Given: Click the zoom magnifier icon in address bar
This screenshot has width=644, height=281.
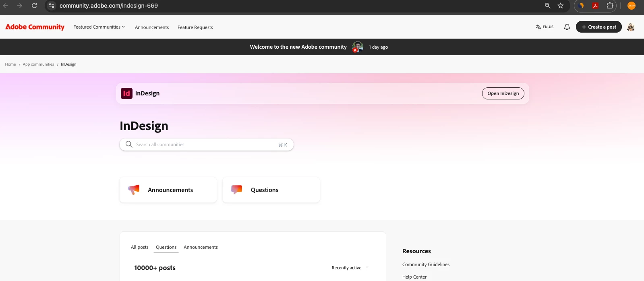Looking at the screenshot, I should 547,6.
